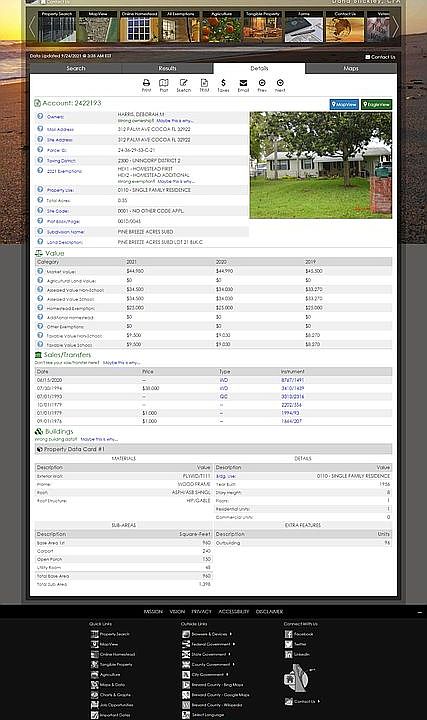Click the footer Agriculture quick link icon
Image resolution: width=427 pixels, height=720 pixels.
tap(94, 675)
